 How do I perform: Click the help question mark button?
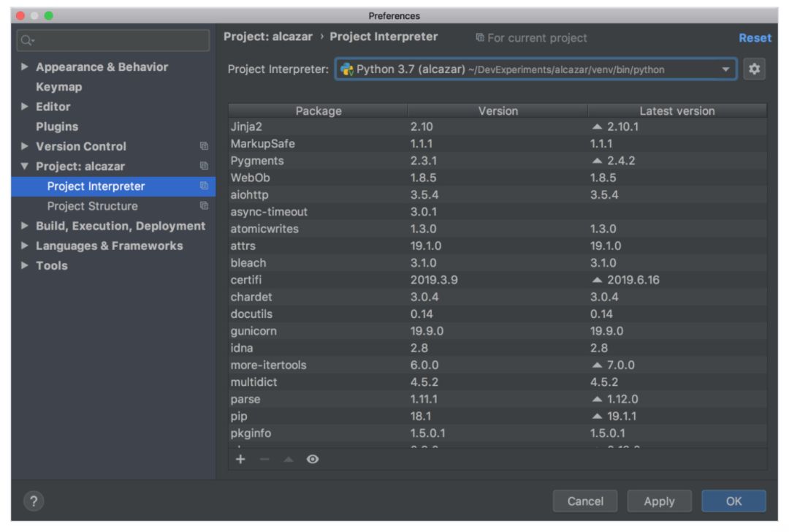34,501
